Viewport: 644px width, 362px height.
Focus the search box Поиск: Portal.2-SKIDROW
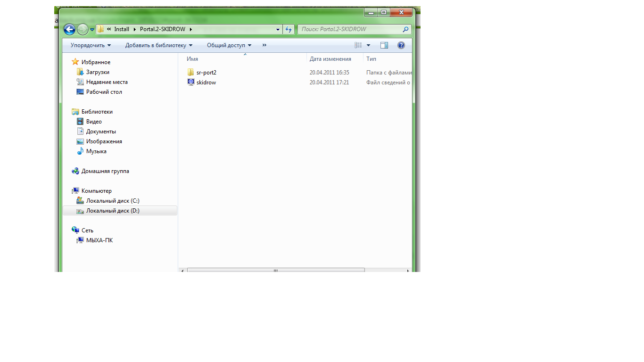pyautogui.click(x=355, y=29)
